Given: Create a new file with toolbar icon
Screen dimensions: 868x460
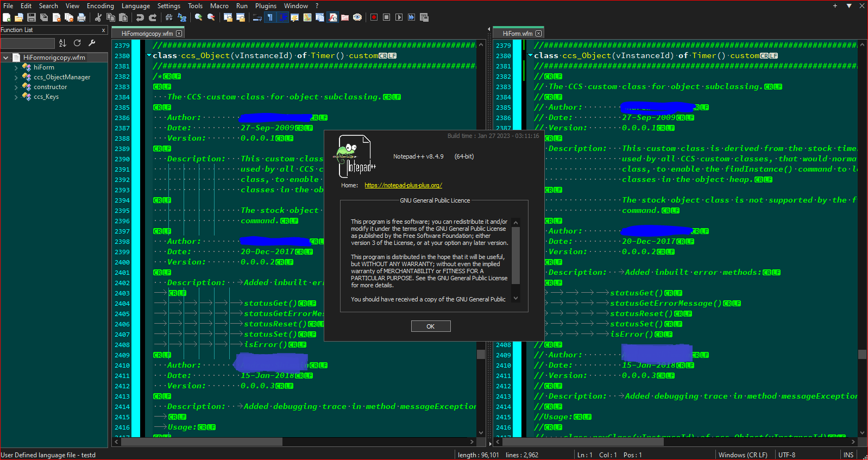Looking at the screenshot, I should pyautogui.click(x=7, y=17).
